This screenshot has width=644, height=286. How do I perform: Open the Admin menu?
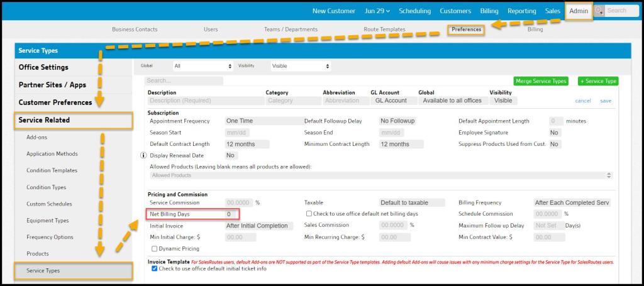click(x=578, y=11)
